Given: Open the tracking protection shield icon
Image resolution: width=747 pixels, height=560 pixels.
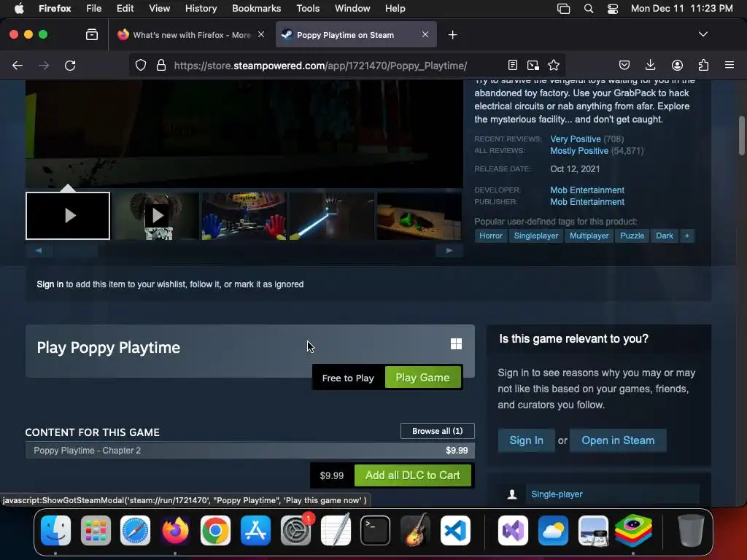Looking at the screenshot, I should point(141,65).
